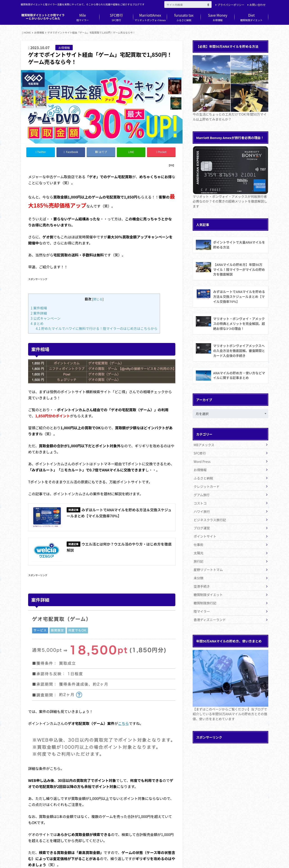Screen dimensions: 289x868
Task: Jump to 4.1 貯めたマイルでハワイ section
Action: [x=96, y=329]
